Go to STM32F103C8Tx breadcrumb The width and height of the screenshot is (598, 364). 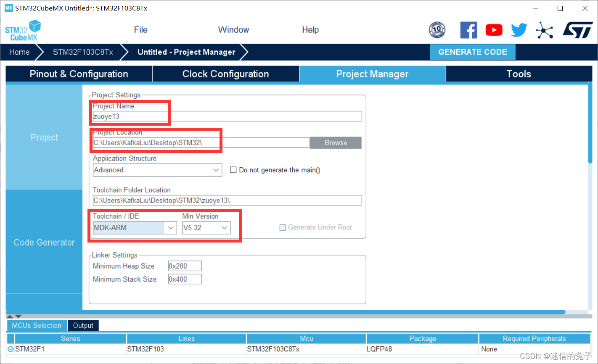pos(83,52)
